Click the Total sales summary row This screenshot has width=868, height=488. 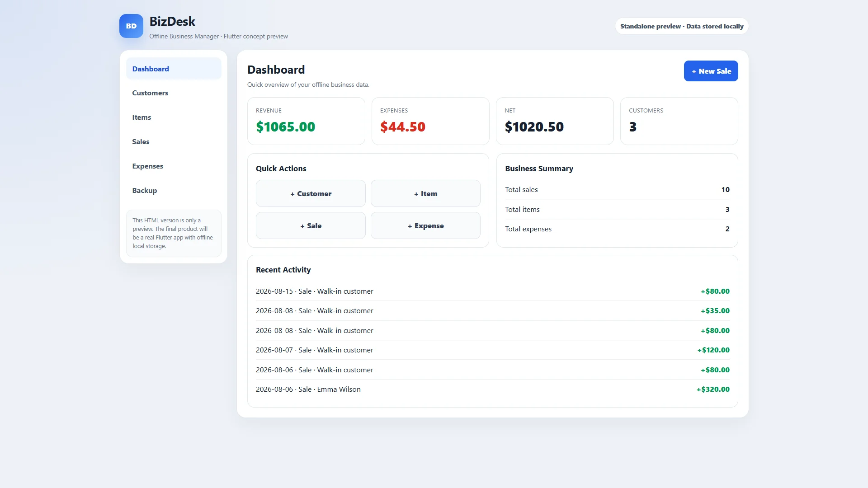617,189
